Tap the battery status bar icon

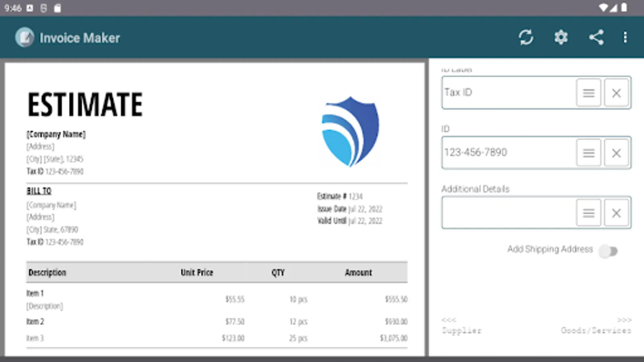tap(624, 8)
